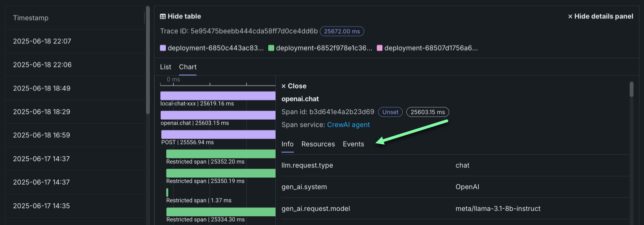
Task: Click the X icon beside Hide details panel
Action: tap(570, 16)
